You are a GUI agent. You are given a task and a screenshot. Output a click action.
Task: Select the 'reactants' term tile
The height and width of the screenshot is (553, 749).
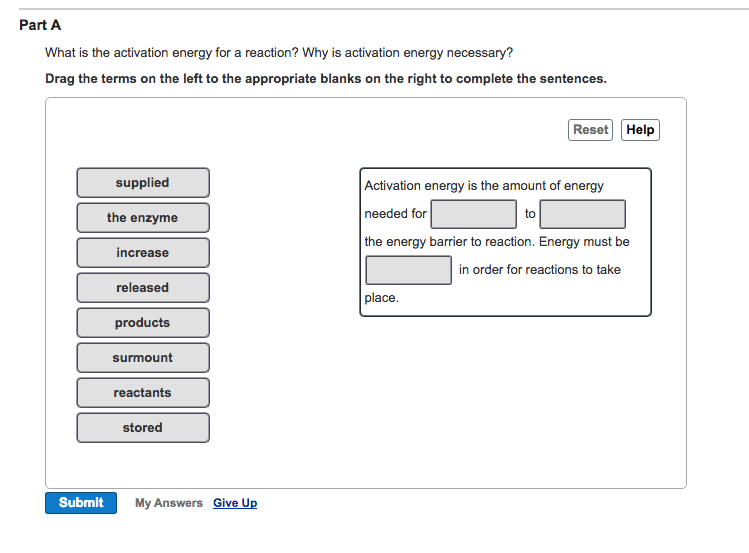[143, 393]
